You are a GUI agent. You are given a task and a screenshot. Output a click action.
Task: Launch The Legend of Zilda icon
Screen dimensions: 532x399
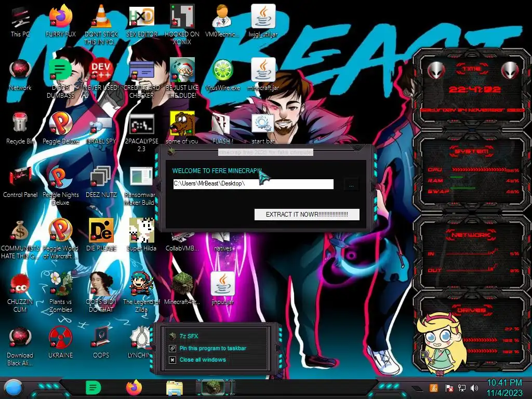coord(141,292)
